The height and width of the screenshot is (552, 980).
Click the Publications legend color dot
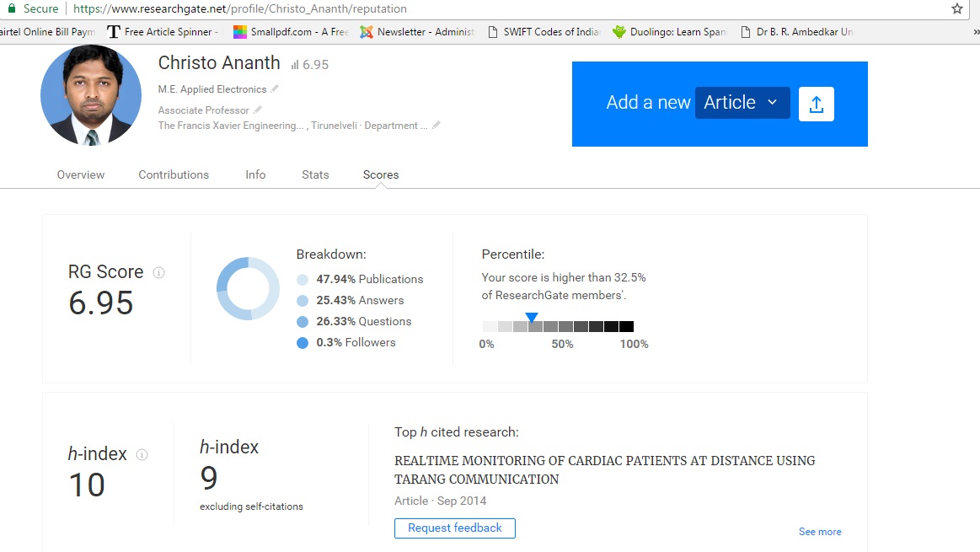(x=303, y=280)
